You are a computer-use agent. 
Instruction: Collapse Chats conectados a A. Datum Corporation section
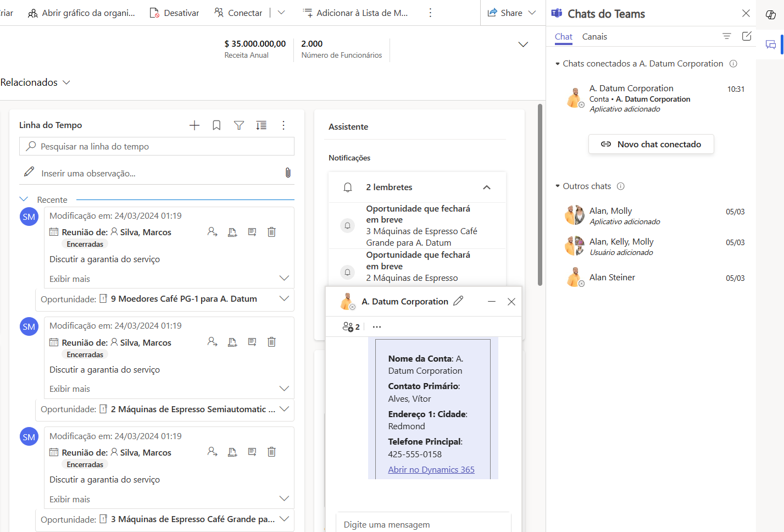(558, 64)
